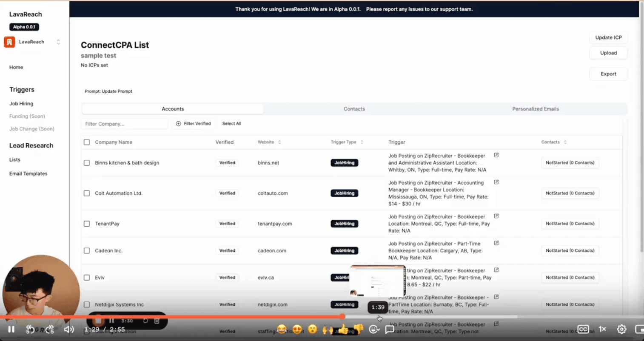Open the comment bubble icon in player
The height and width of the screenshot is (341, 644).
pyautogui.click(x=389, y=329)
